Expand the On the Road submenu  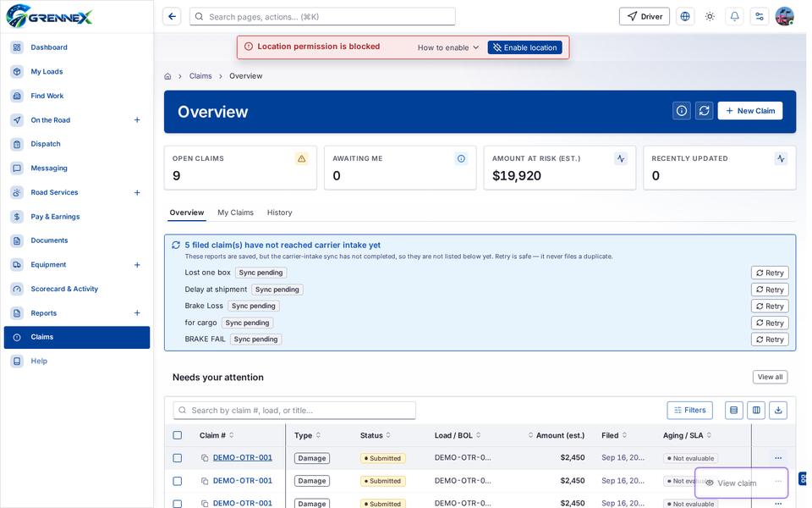point(137,119)
